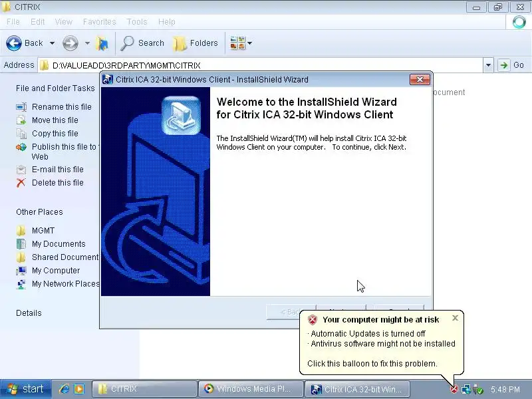
Task: Launch Windows Media Player from Quick Launch
Action: [x=79, y=389]
